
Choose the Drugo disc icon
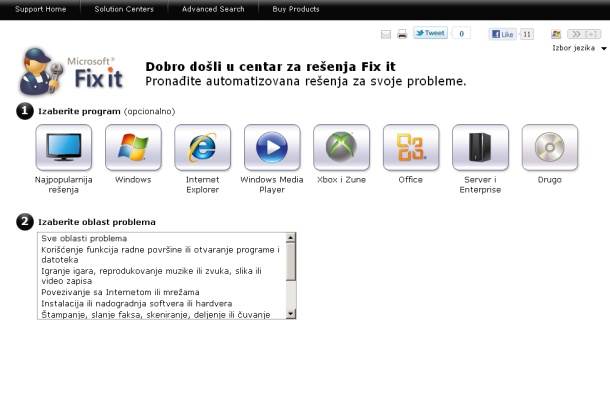pyautogui.click(x=550, y=147)
